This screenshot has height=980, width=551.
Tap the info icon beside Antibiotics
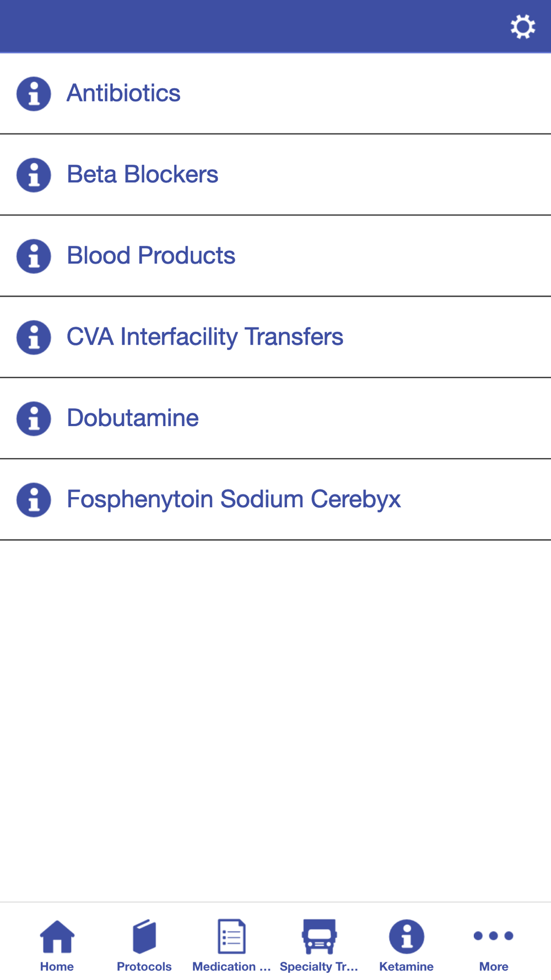pyautogui.click(x=34, y=94)
